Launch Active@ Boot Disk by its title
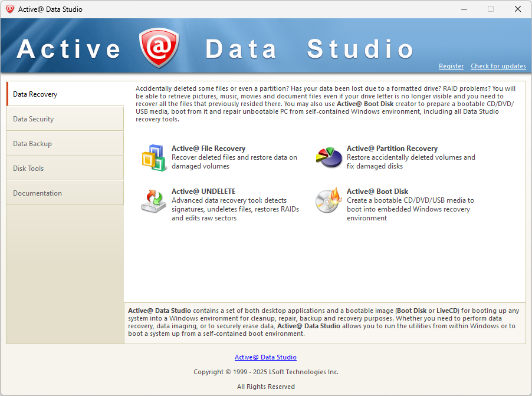The width and height of the screenshot is (532, 396). [x=377, y=191]
